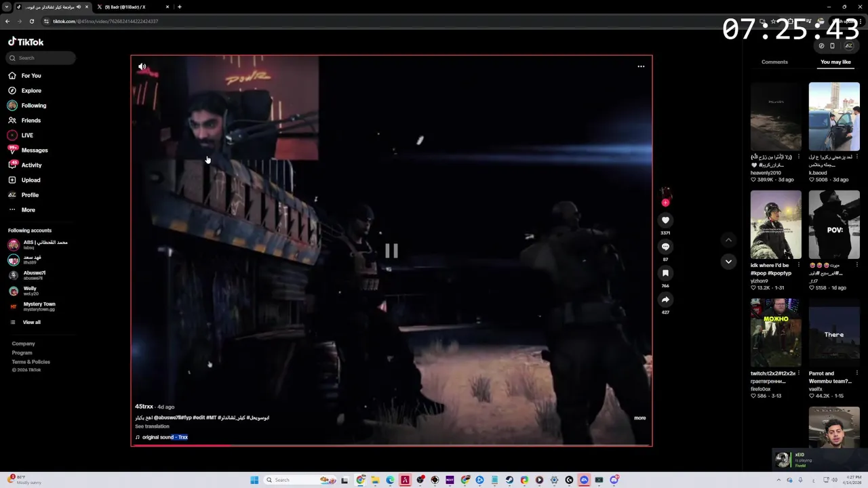Screen dimensions: 868x488
Task: Share the video with the arrow icon
Action: tap(665, 300)
